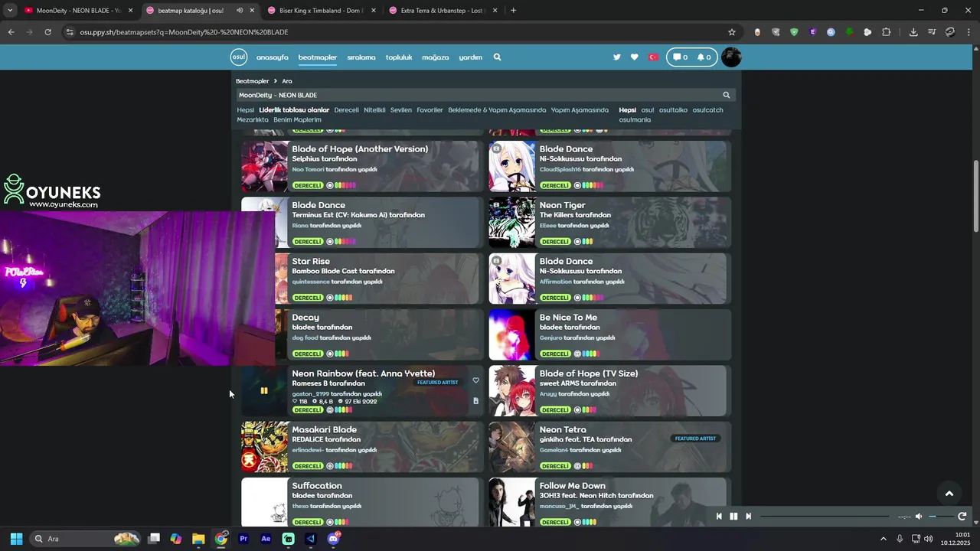980x551 pixels.
Task: Open Adobe Premiere Pro from taskbar
Action: click(x=243, y=539)
